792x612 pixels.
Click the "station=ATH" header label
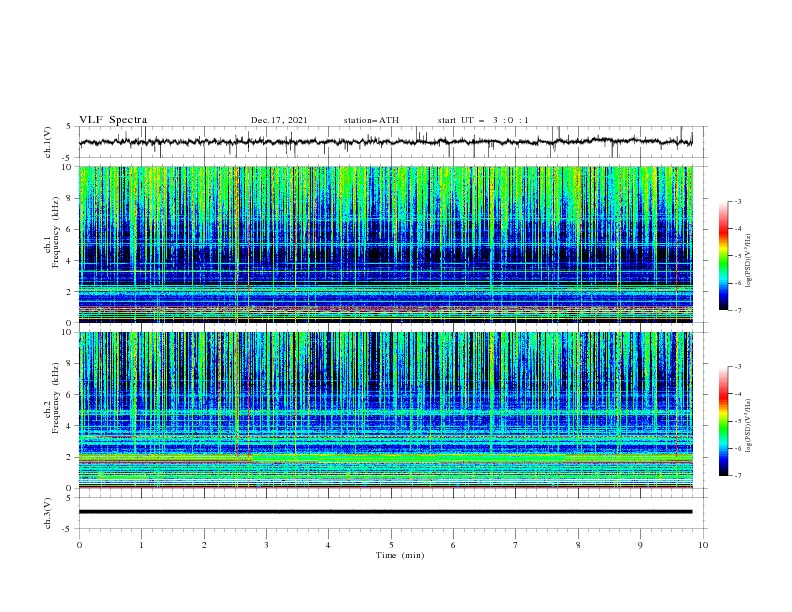coord(371,120)
